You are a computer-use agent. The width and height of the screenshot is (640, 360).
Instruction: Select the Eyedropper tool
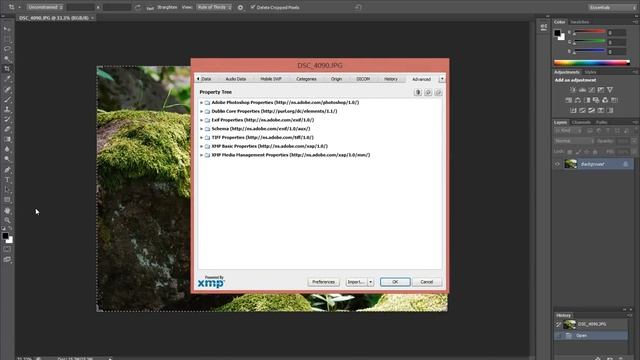point(7,79)
